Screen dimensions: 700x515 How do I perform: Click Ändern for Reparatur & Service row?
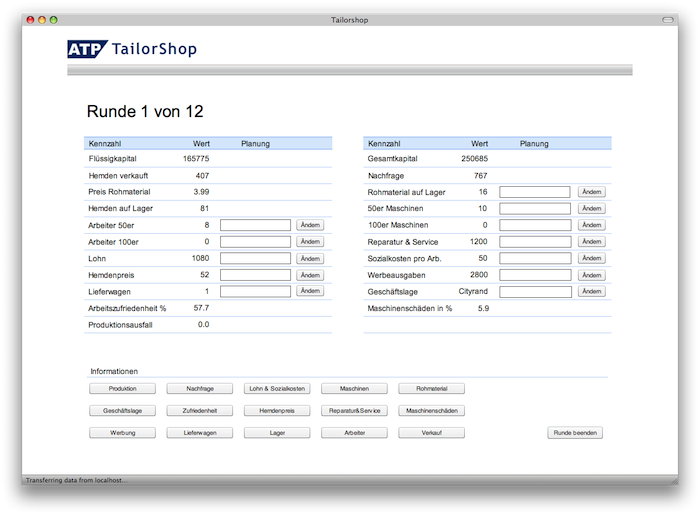click(592, 241)
